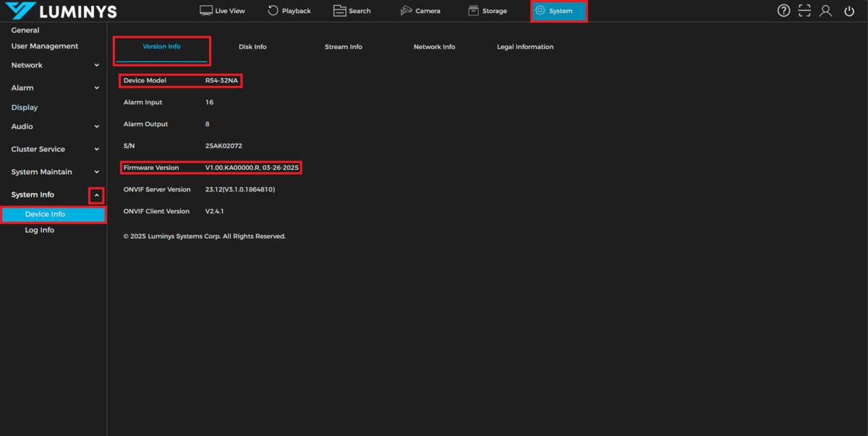Image resolution: width=868 pixels, height=436 pixels.
Task: Expand the Cluster Service chevron
Action: coord(97,150)
